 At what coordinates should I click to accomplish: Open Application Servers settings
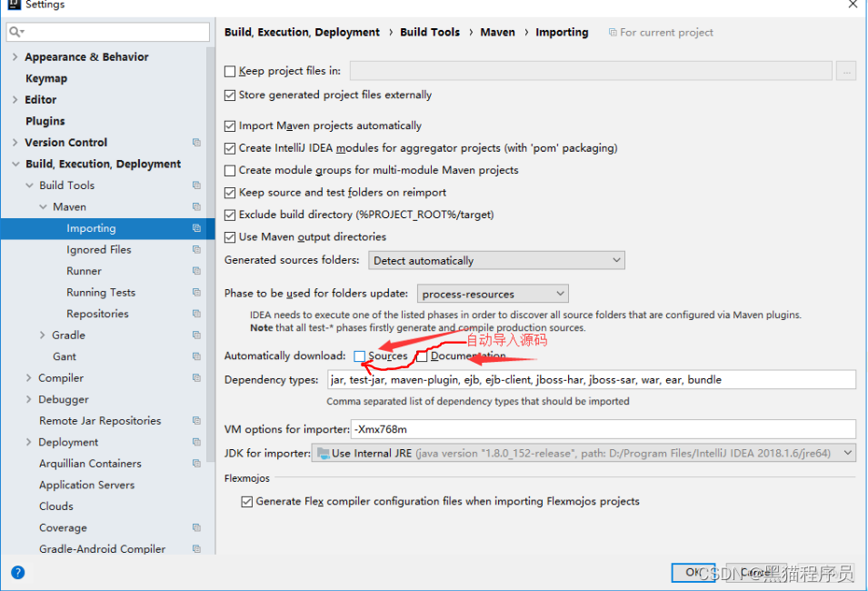click(x=87, y=485)
